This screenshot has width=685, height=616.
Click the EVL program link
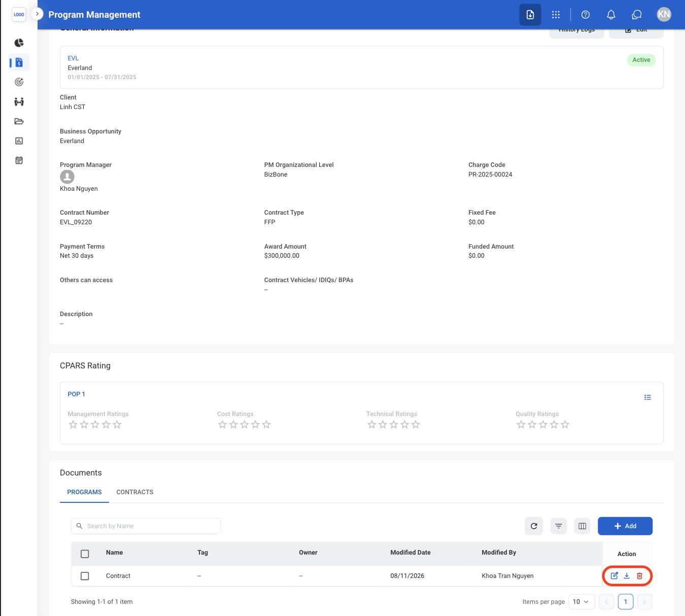[x=73, y=58]
